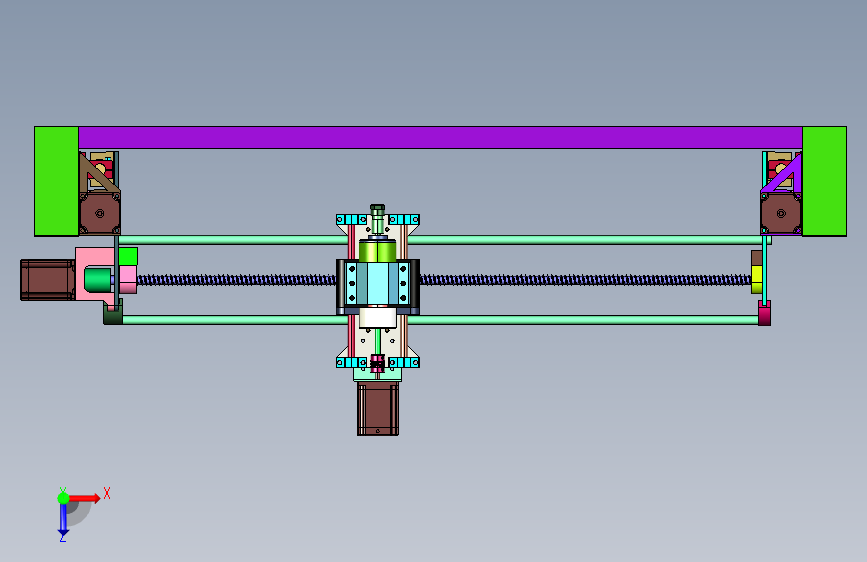Pick the small bright green block above pink bearing
867x562 pixels.
[x=128, y=257]
